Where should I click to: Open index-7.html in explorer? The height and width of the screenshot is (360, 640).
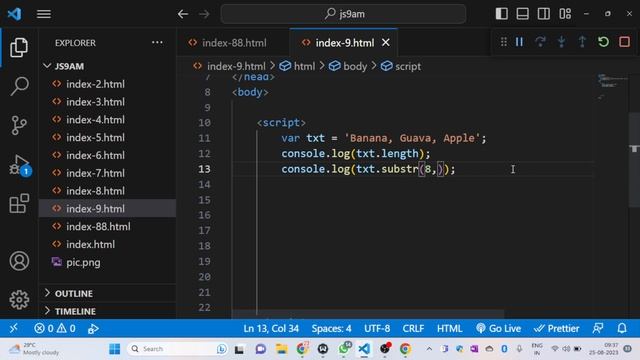pos(107,173)
